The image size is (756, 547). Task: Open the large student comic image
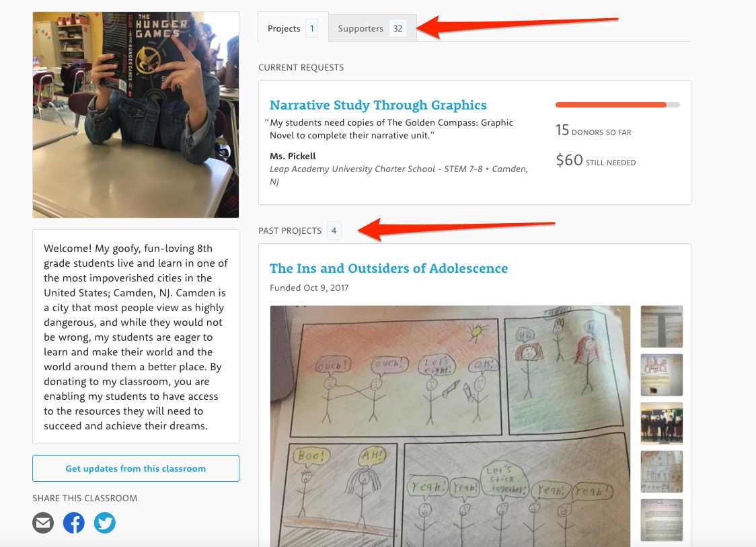click(x=450, y=426)
